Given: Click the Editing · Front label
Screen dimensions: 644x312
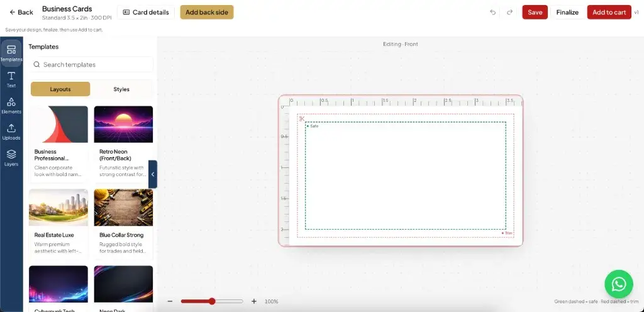Looking at the screenshot, I should pyautogui.click(x=401, y=44).
